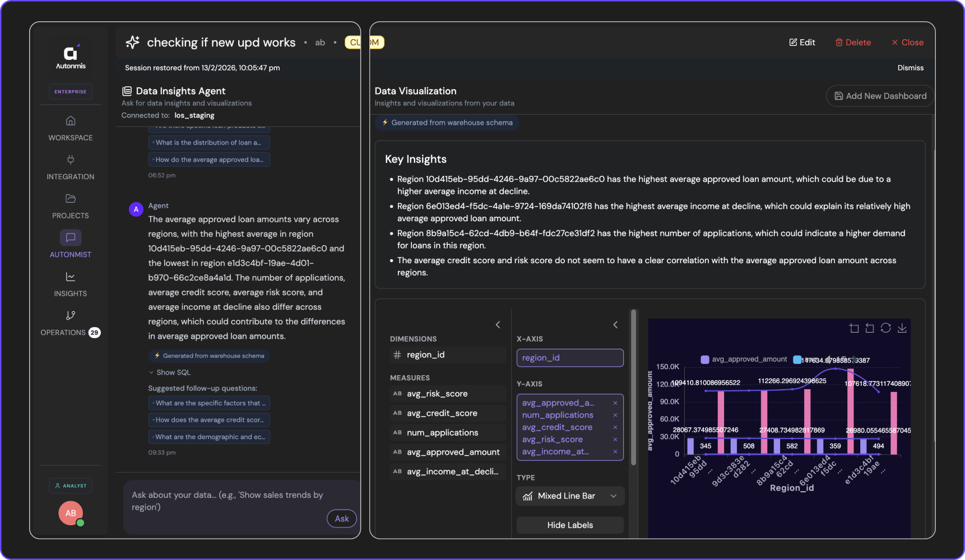Go to Insights in the sidebar

pos(71,284)
